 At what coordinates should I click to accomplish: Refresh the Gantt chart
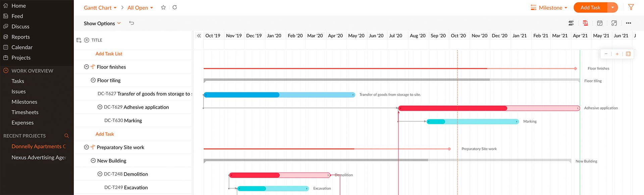point(175,7)
